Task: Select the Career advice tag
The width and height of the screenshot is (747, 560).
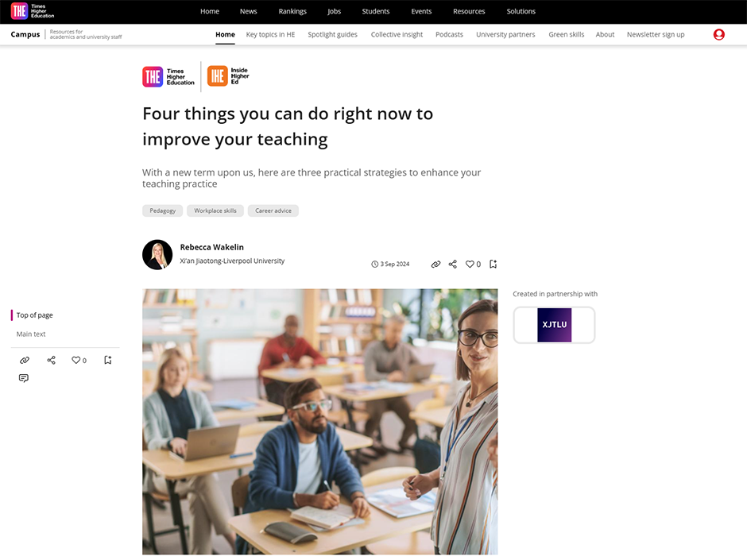Action: (x=273, y=211)
